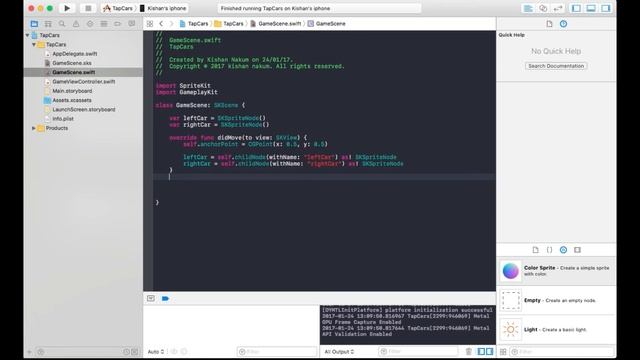This screenshot has height=360, width=640.
Task: Toggle console view pane
Action: click(489, 351)
